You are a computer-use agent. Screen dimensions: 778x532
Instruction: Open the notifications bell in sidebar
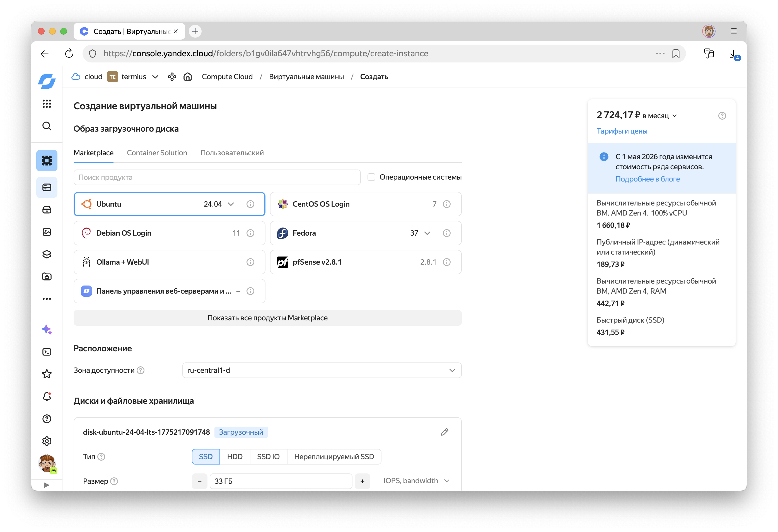point(47,396)
